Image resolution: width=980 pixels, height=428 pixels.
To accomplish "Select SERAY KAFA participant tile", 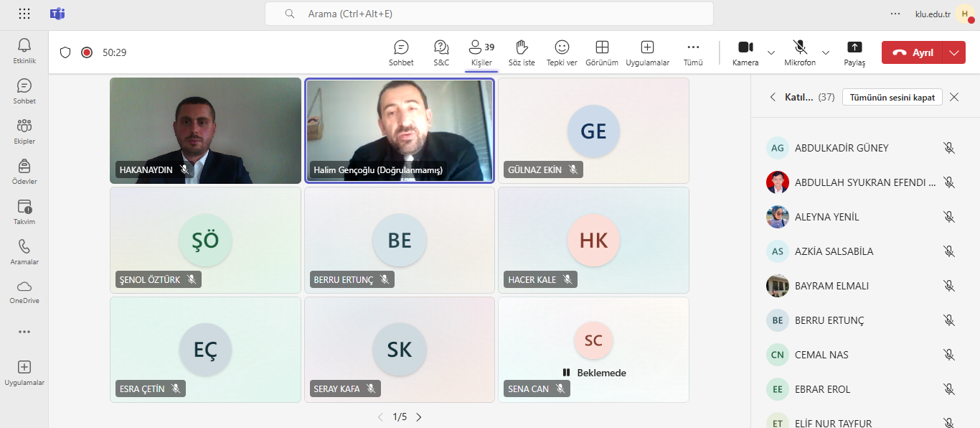I will [400, 350].
